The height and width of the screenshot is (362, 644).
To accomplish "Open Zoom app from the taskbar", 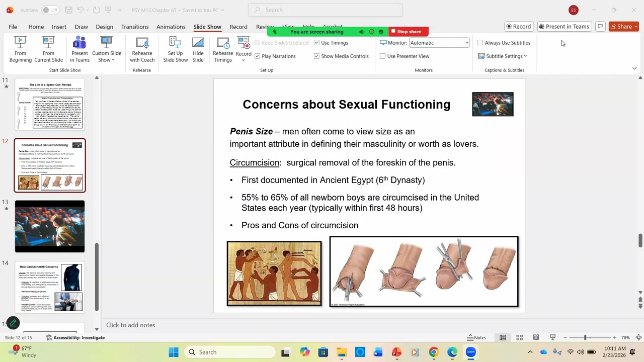I will coord(471,352).
